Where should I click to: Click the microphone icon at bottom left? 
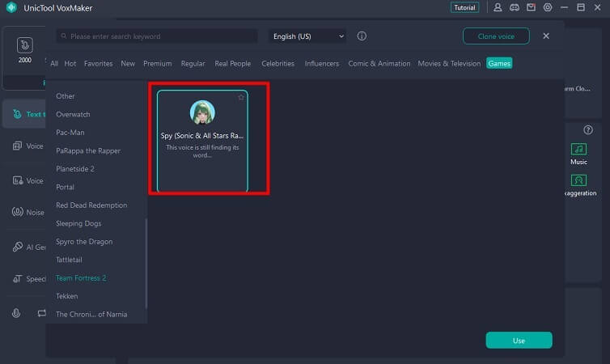16,313
